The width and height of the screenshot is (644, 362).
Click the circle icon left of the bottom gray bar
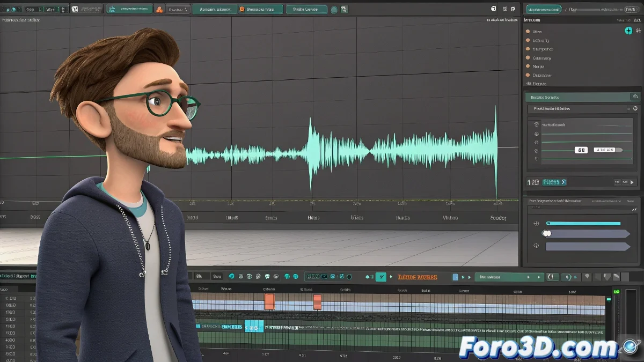536,246
